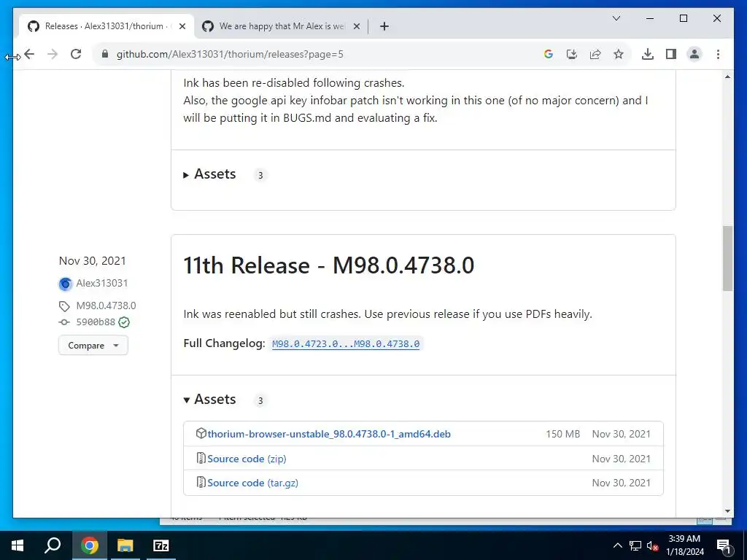Click Chrome icon in the taskbar

(89, 545)
